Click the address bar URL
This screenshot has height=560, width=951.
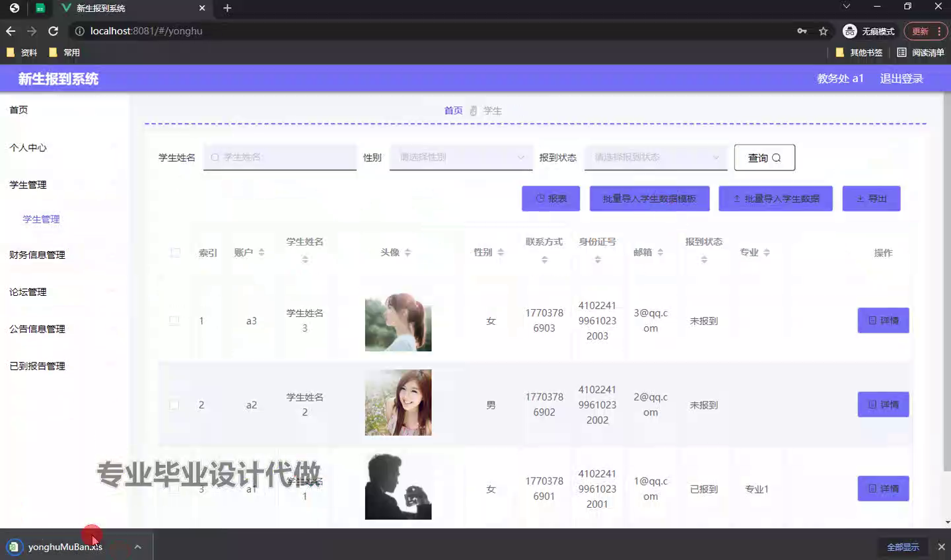click(146, 31)
